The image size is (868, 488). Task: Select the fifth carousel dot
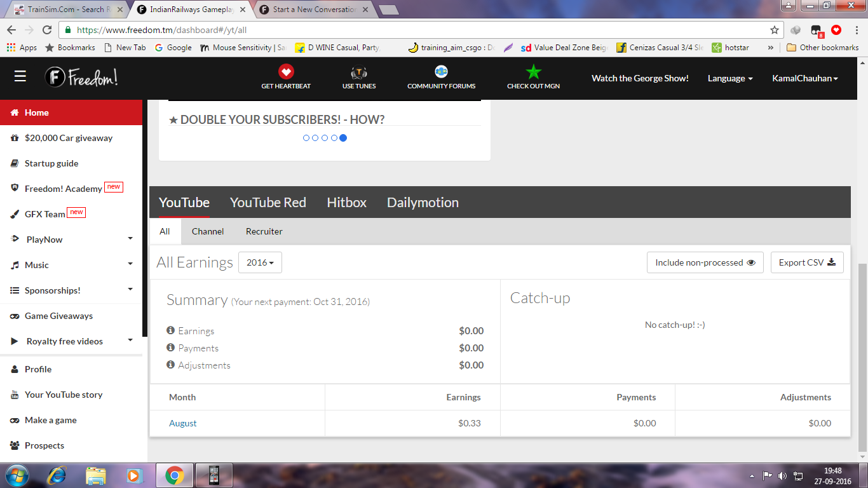[343, 138]
